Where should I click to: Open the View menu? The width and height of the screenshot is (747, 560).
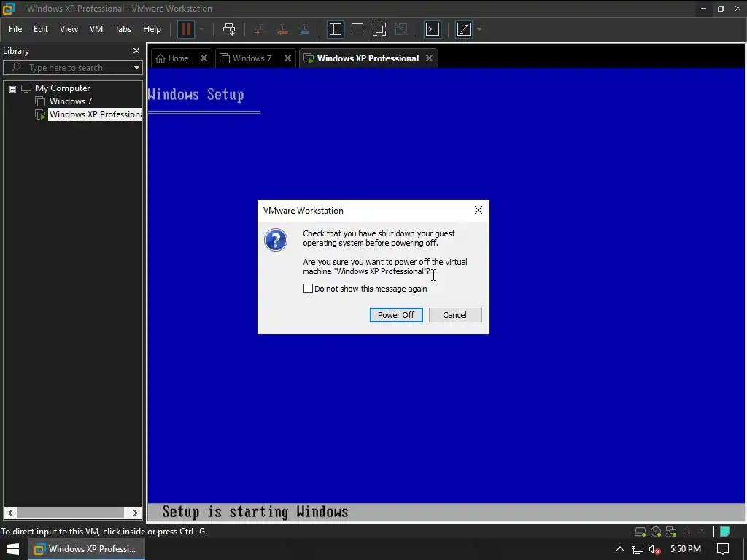click(x=69, y=29)
